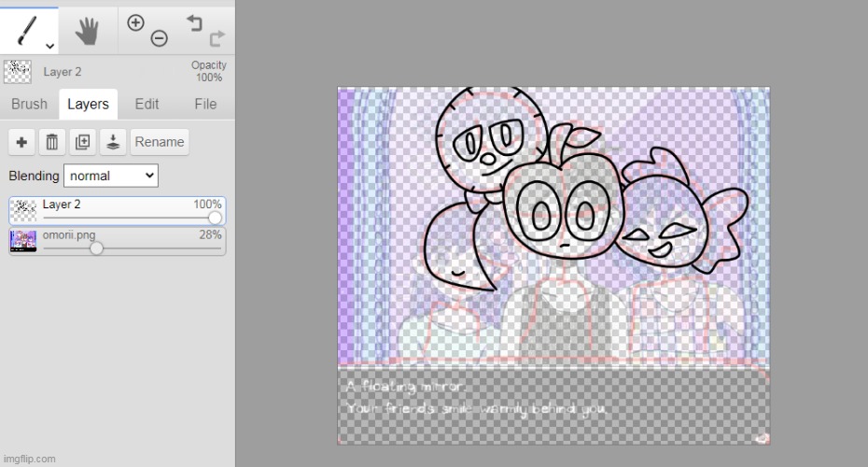Click the omorii.png layer thumbnail
Viewport: 868px width, 467px height.
(x=24, y=241)
